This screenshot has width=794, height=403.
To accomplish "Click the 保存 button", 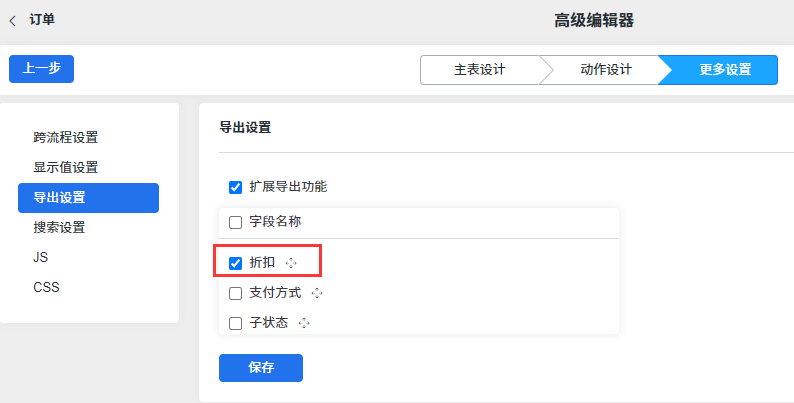I will [x=261, y=368].
